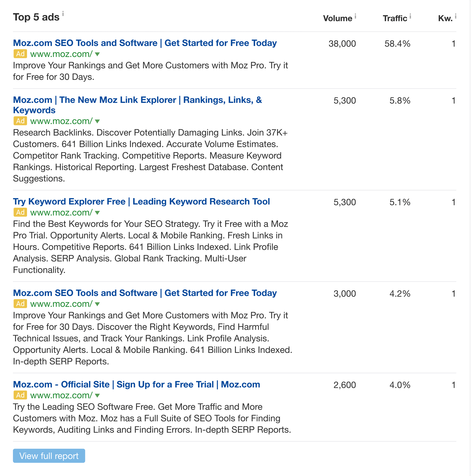Click the Kw. column header
The height and width of the screenshot is (476, 471).
445,18
